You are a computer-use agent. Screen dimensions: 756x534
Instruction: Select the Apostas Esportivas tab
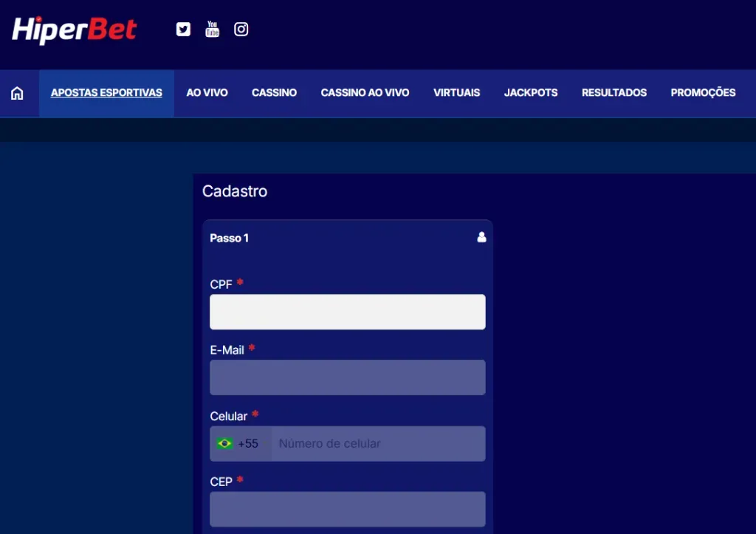click(x=106, y=93)
